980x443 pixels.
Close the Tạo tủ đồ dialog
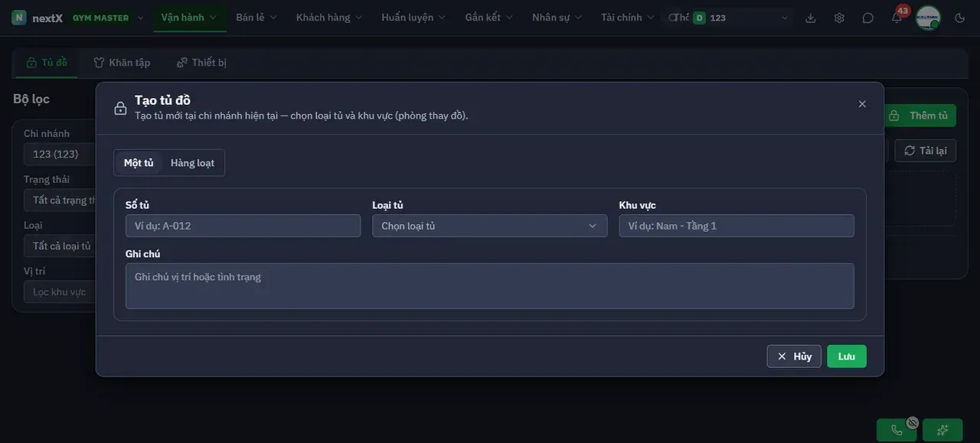tap(862, 104)
